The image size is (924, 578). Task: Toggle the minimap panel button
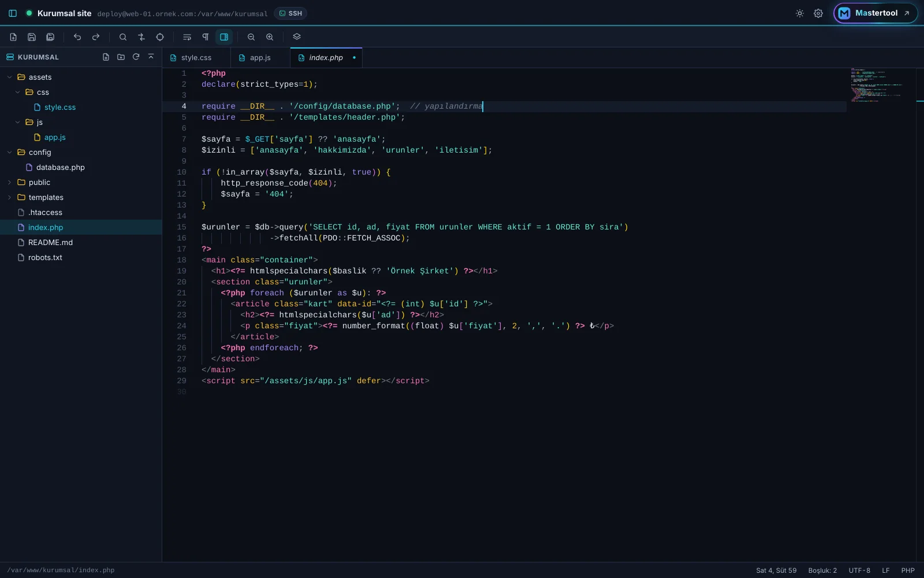coord(224,37)
